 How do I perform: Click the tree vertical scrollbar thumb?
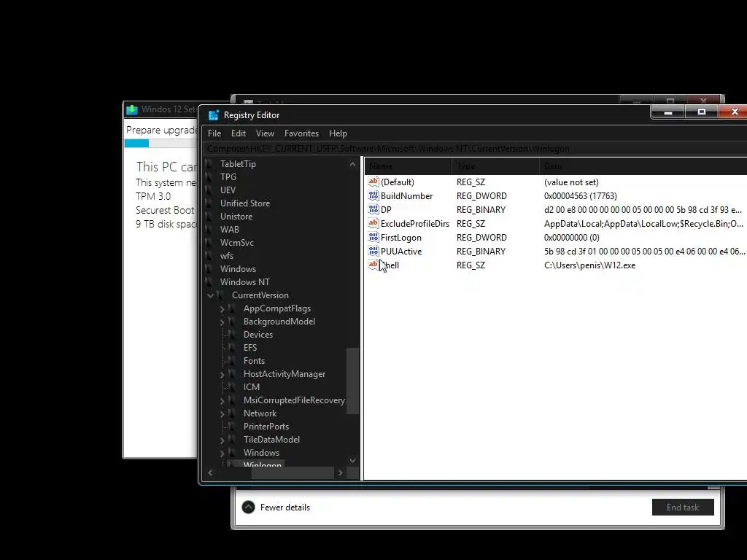[x=352, y=381]
